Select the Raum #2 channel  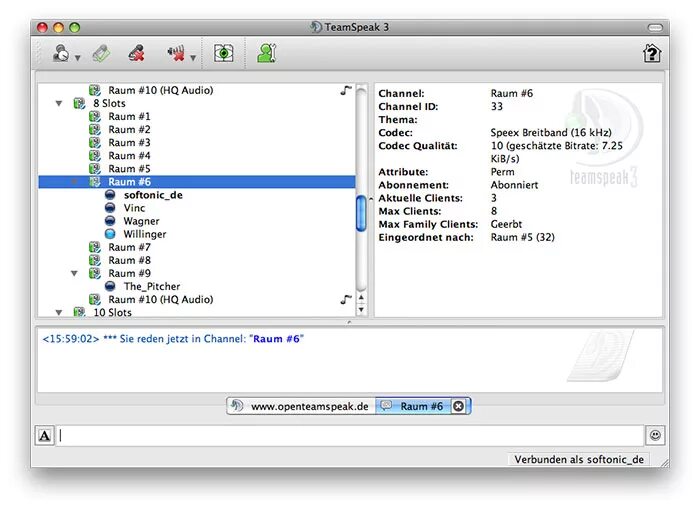(129, 130)
